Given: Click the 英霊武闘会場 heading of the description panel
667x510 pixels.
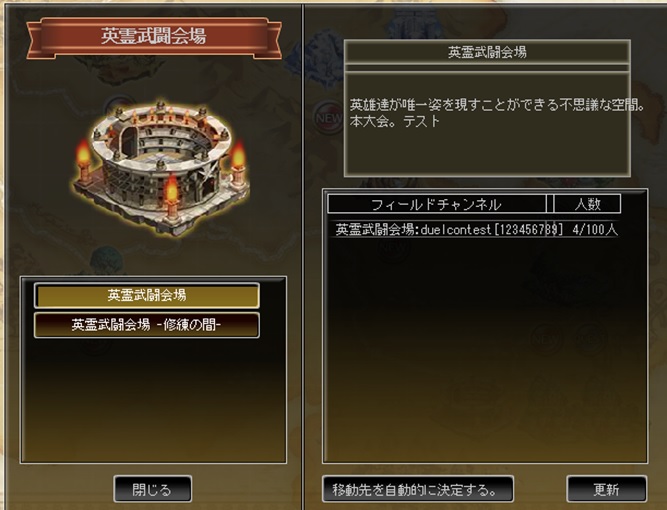Looking at the screenshot, I should point(487,52).
